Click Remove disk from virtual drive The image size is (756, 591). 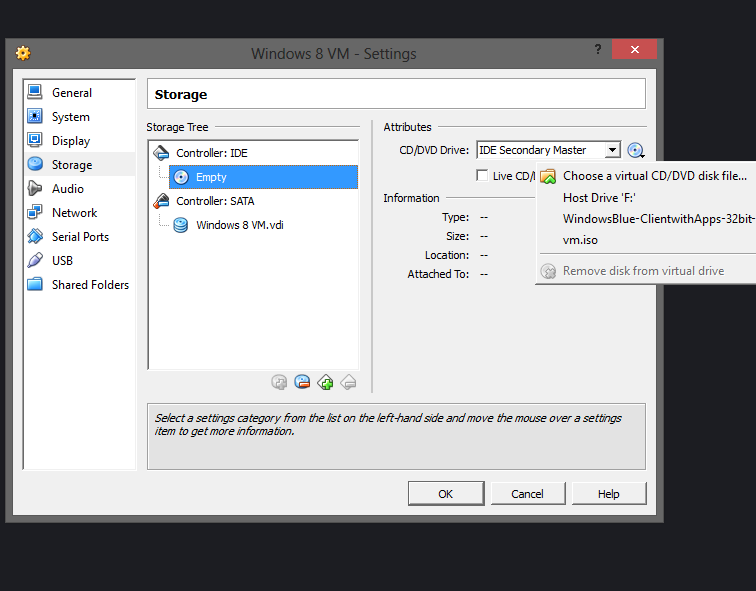coord(643,271)
